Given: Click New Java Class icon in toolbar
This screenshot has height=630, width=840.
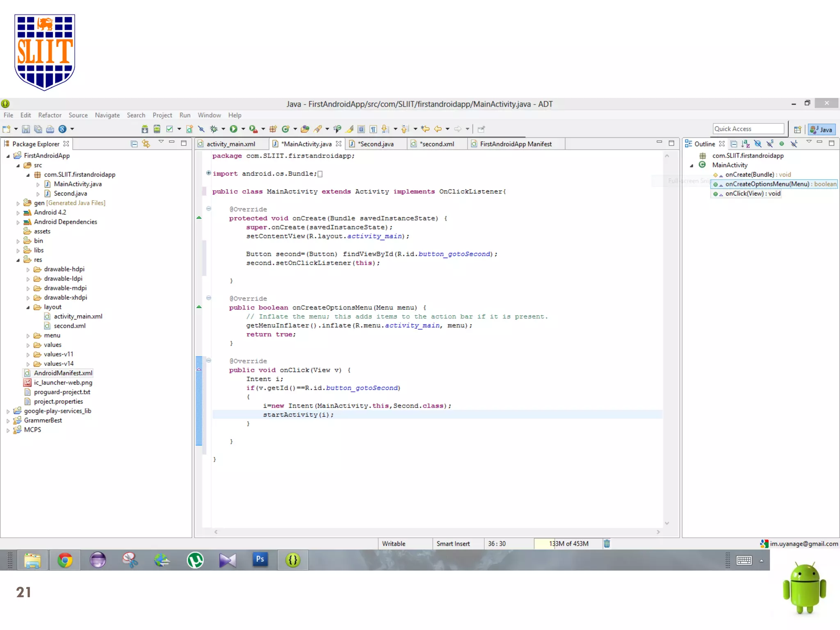Looking at the screenshot, I should tap(285, 129).
